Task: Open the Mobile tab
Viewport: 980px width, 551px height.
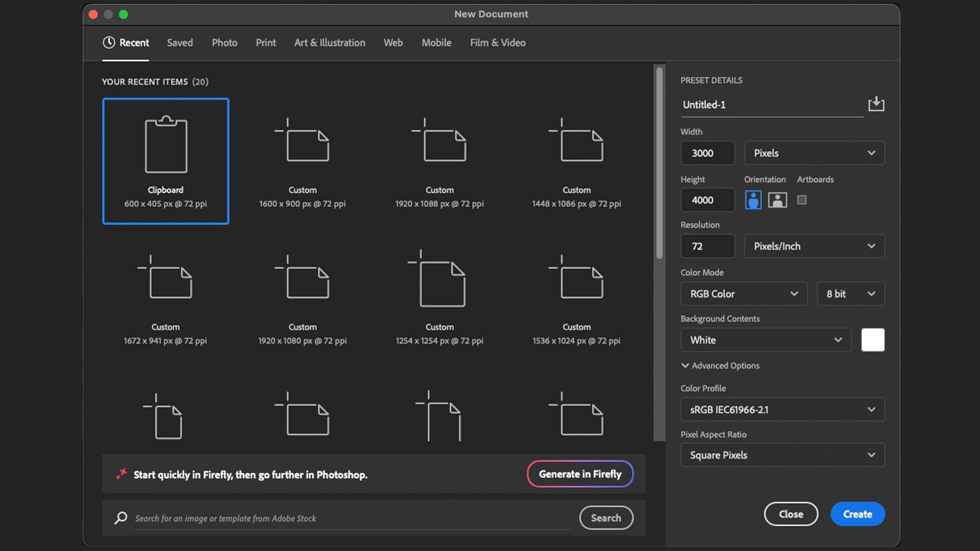Action: 437,43
